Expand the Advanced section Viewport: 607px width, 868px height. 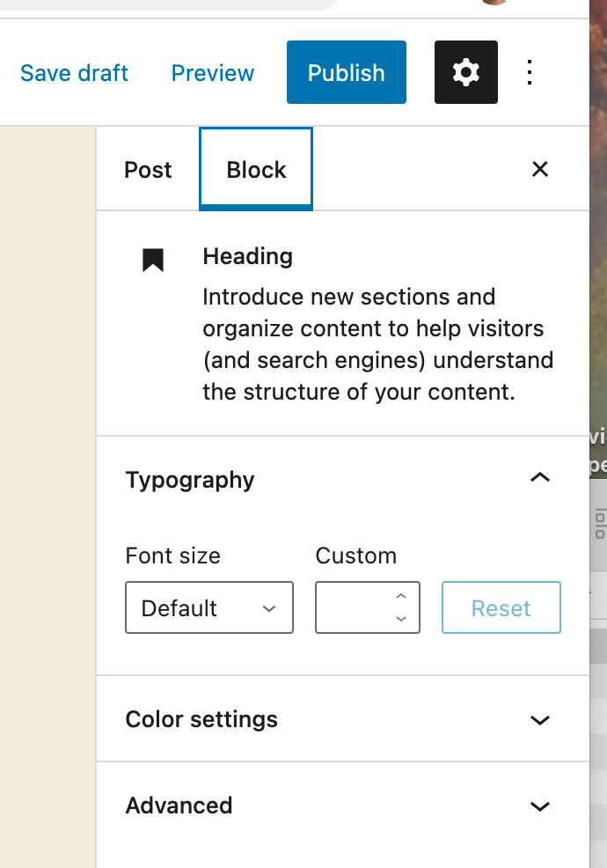[x=540, y=805]
